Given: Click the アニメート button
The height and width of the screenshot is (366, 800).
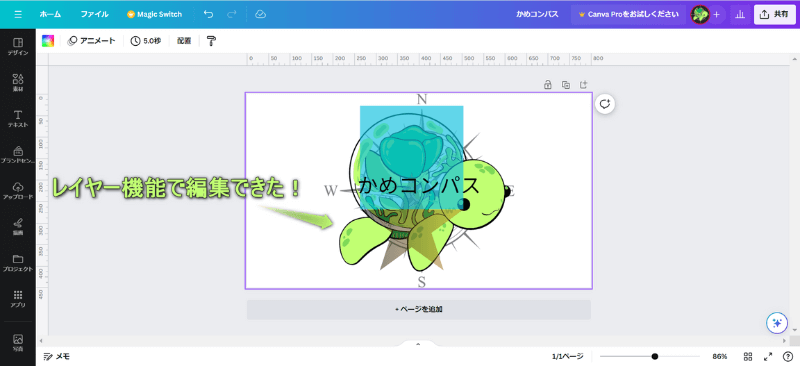Looking at the screenshot, I should click(92, 41).
